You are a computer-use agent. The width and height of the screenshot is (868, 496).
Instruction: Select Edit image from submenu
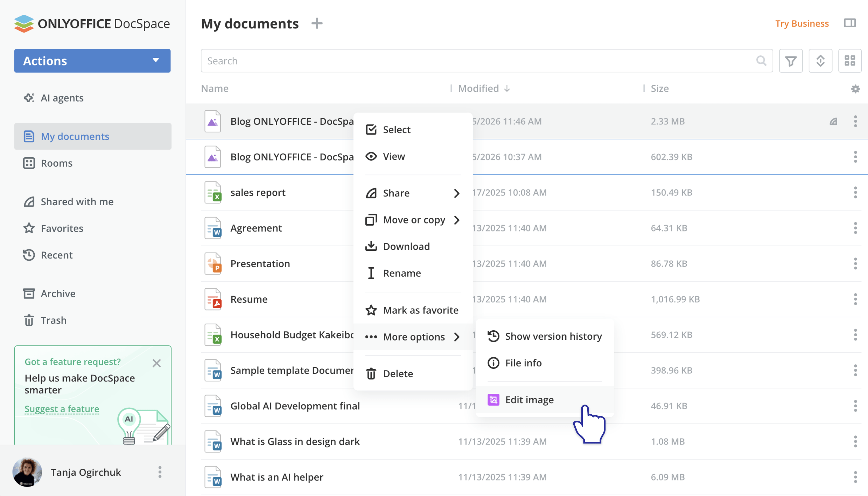[529, 400]
